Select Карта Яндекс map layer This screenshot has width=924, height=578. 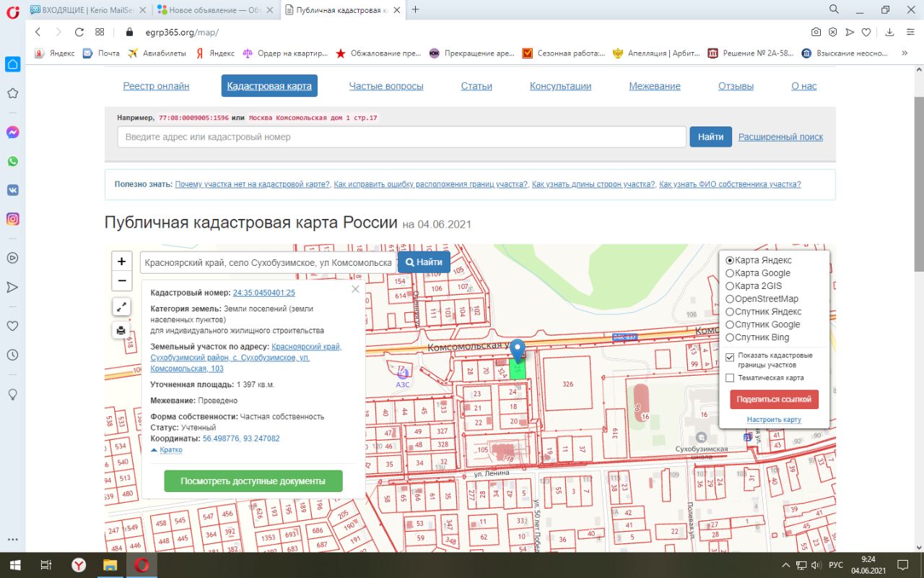pos(730,260)
